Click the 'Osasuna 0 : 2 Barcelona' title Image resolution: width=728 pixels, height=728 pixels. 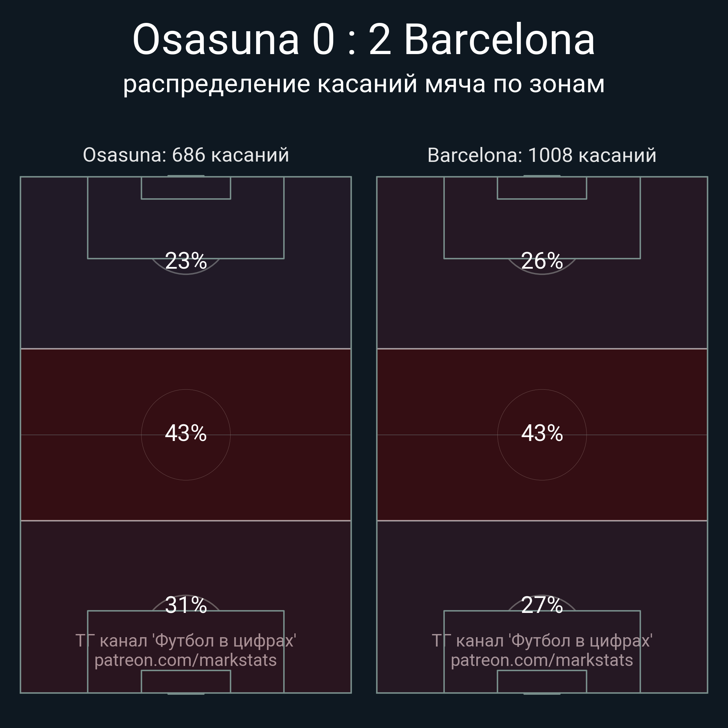coord(364,40)
